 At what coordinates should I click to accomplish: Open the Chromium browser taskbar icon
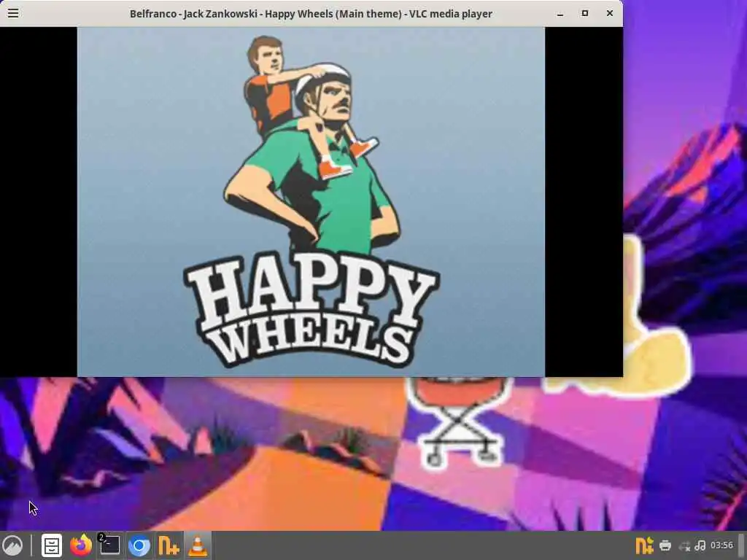tap(139, 545)
